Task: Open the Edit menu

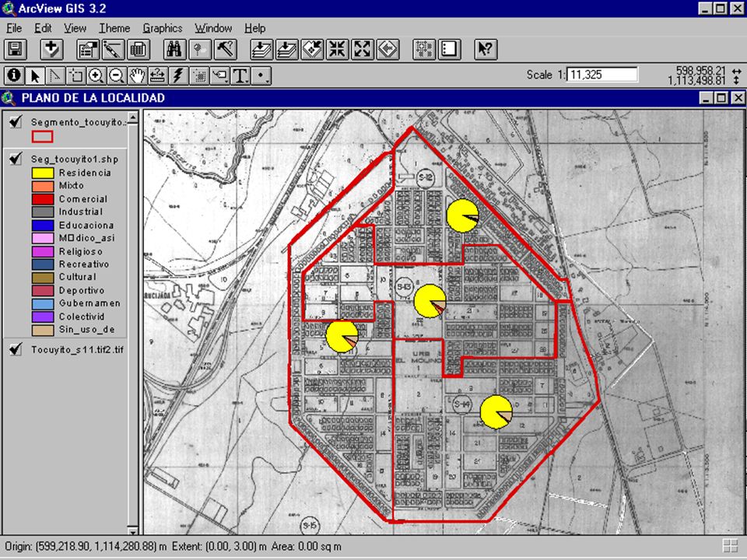Action: (43, 28)
